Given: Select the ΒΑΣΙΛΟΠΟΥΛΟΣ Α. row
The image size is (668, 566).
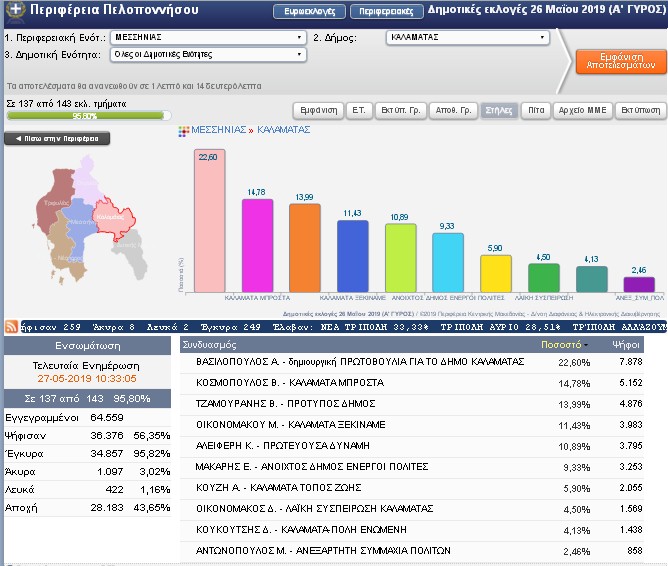Looking at the screenshot, I should click(412, 362).
